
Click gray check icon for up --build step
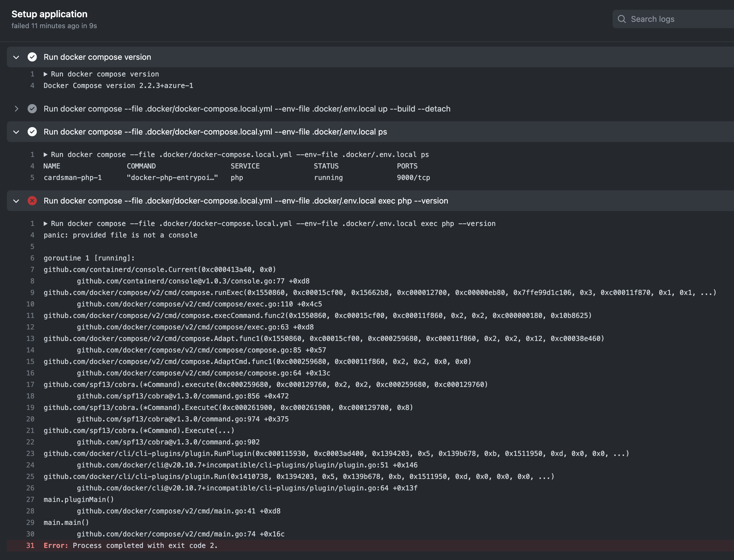pos(32,109)
